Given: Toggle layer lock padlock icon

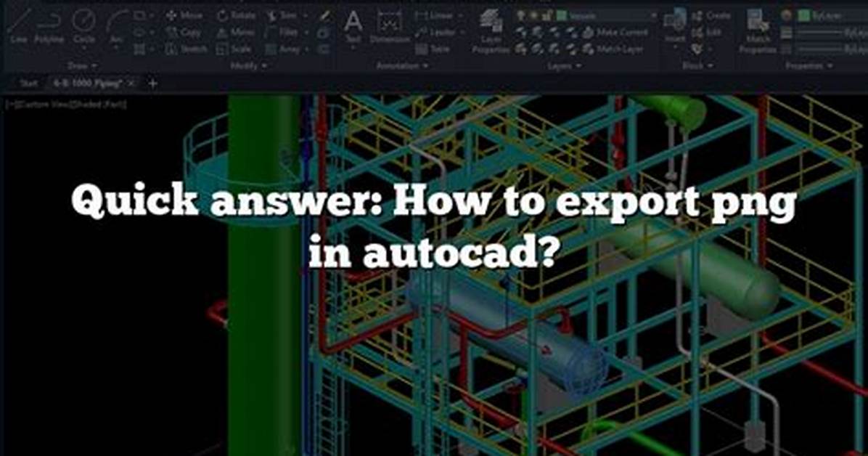Looking at the screenshot, I should (547, 15).
